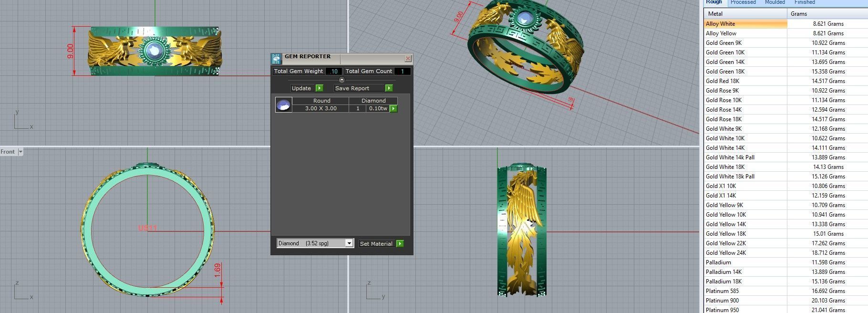Click the 0.10tw weight cell
The height and width of the screenshot is (313, 868).
tap(378, 109)
